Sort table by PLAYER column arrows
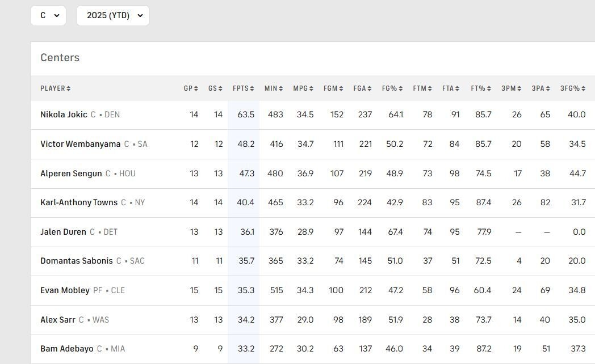The height and width of the screenshot is (364, 595). 68,88
